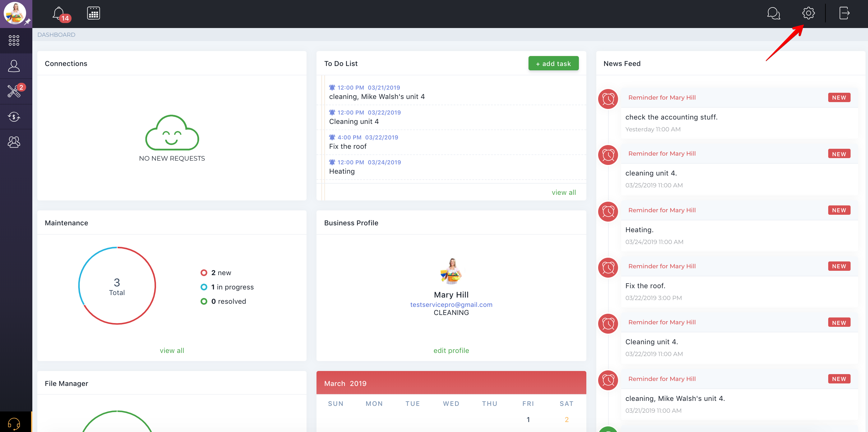Click the DASHBOARD breadcrumb
Image resolution: width=868 pixels, height=432 pixels.
click(x=56, y=35)
